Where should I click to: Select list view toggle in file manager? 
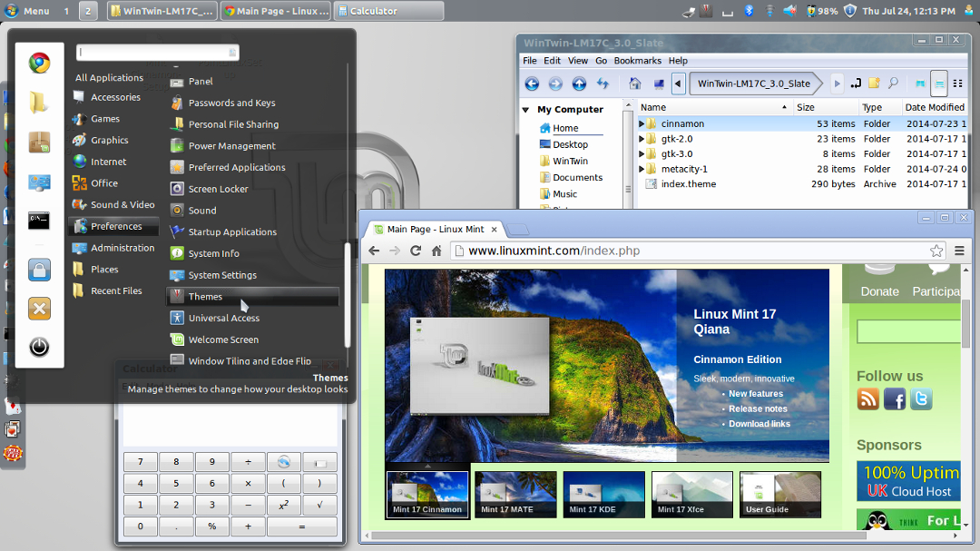tap(939, 84)
